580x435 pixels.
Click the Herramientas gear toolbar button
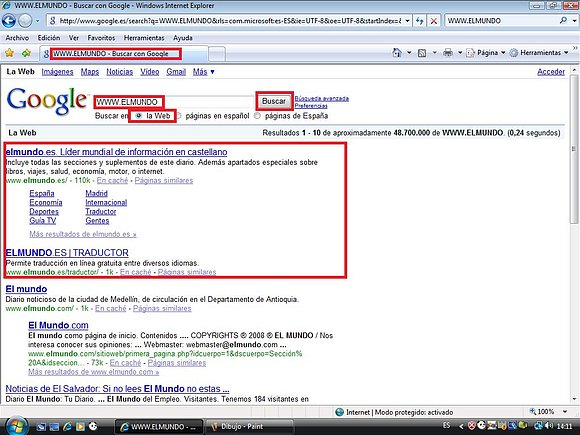pos(539,53)
